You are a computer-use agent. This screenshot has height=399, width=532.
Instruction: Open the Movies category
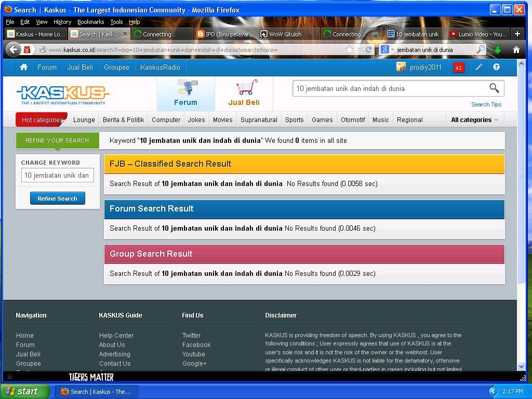(222, 120)
